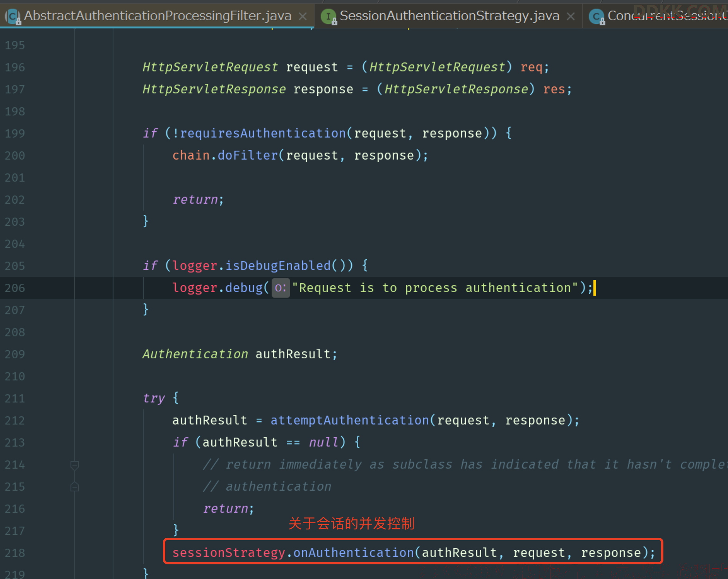Click 'Authentication' type on line 209
The height and width of the screenshot is (579, 728).
[195, 354]
